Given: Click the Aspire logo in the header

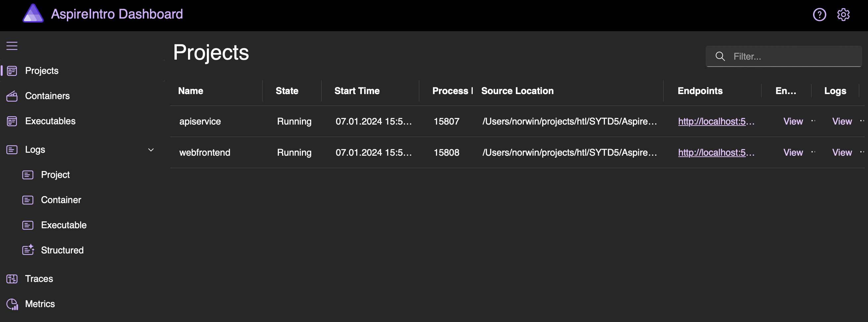Looking at the screenshot, I should (33, 14).
